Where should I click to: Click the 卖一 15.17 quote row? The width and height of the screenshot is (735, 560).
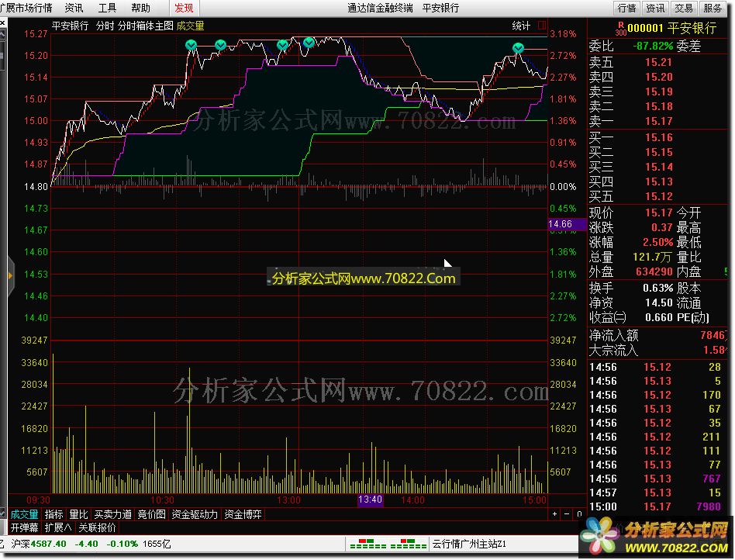click(x=658, y=122)
